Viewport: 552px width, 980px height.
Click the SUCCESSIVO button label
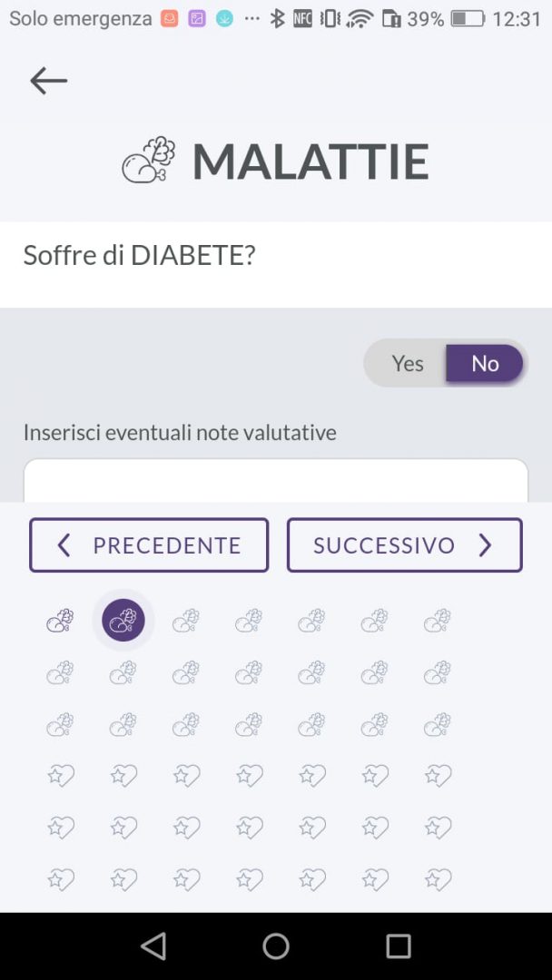[384, 545]
